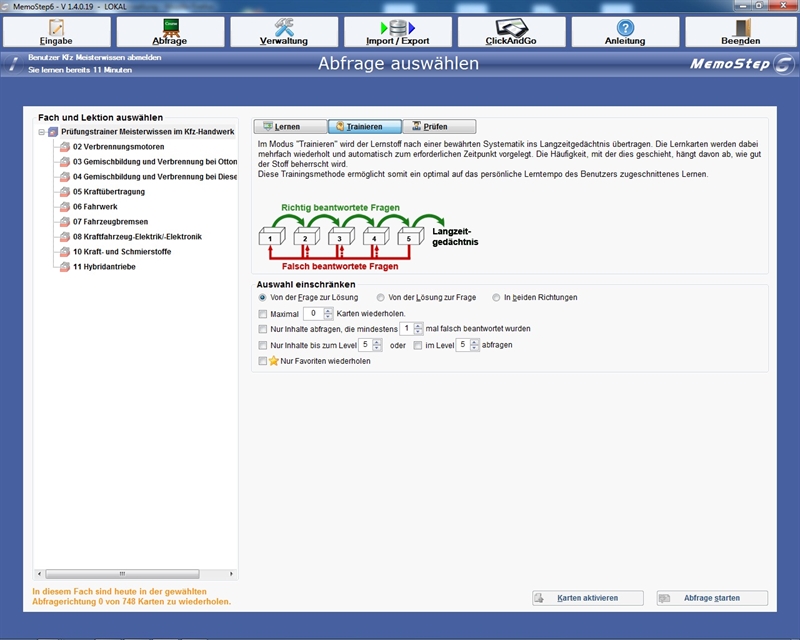Click the lesson tree scroll left arrow
Image resolution: width=800 pixels, height=640 pixels.
pos(40,574)
